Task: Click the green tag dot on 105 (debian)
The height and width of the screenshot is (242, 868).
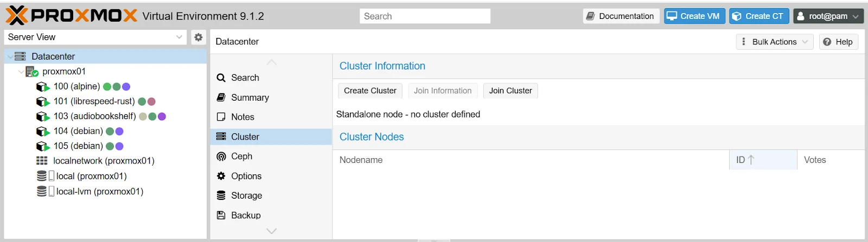Action: [x=110, y=146]
